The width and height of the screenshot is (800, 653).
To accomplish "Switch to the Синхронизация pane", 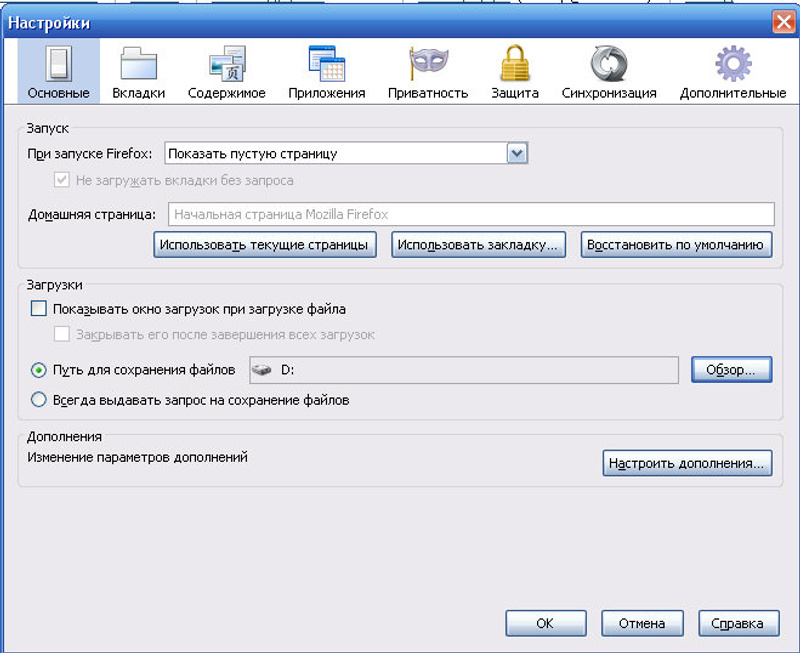I will (x=609, y=72).
